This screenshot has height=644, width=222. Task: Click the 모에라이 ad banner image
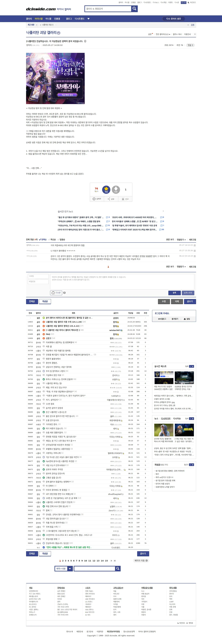point(55,78)
